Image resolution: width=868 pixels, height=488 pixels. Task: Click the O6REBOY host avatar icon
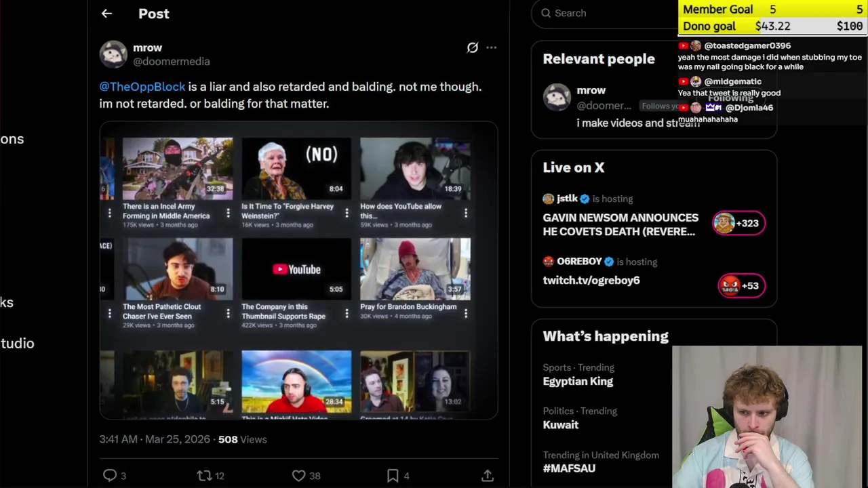[x=548, y=262]
